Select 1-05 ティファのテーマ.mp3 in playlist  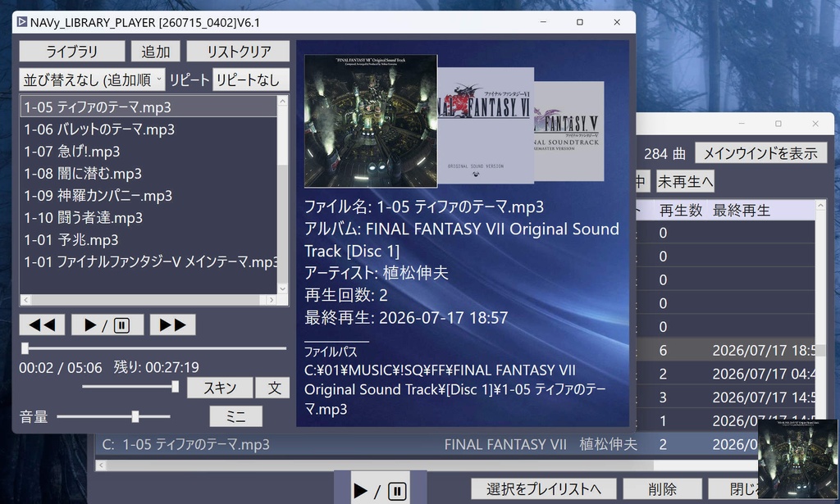click(x=148, y=107)
